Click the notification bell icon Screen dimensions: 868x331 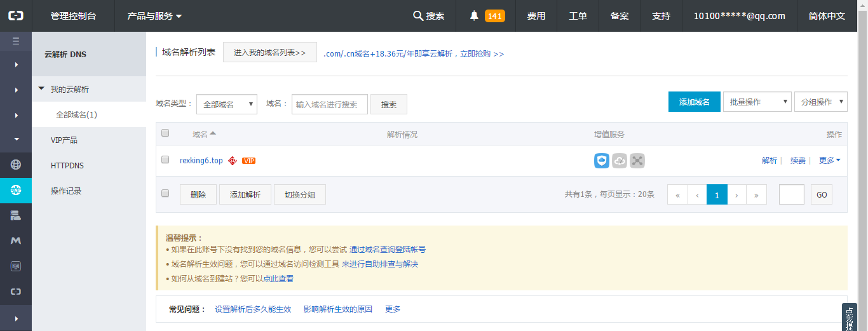(x=474, y=16)
